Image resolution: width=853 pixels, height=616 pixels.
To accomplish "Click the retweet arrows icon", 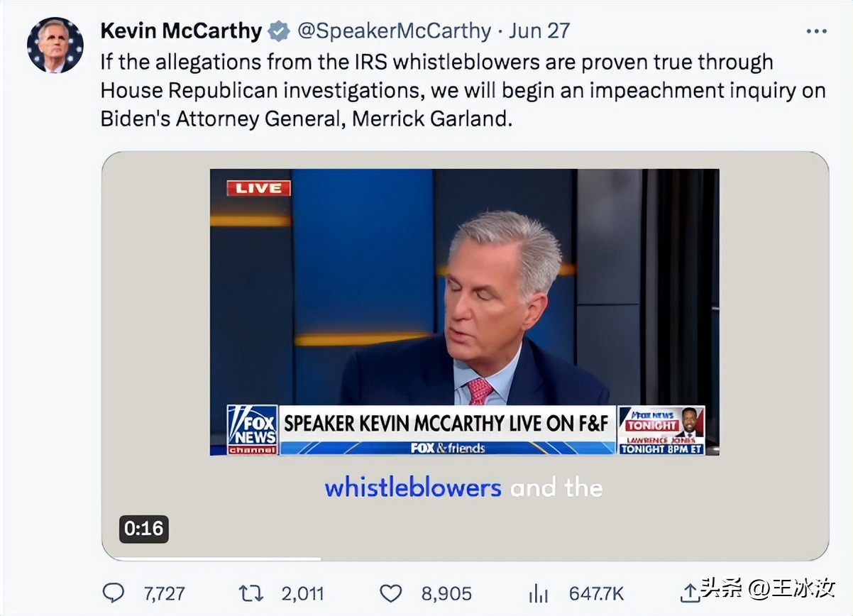I will [x=251, y=593].
